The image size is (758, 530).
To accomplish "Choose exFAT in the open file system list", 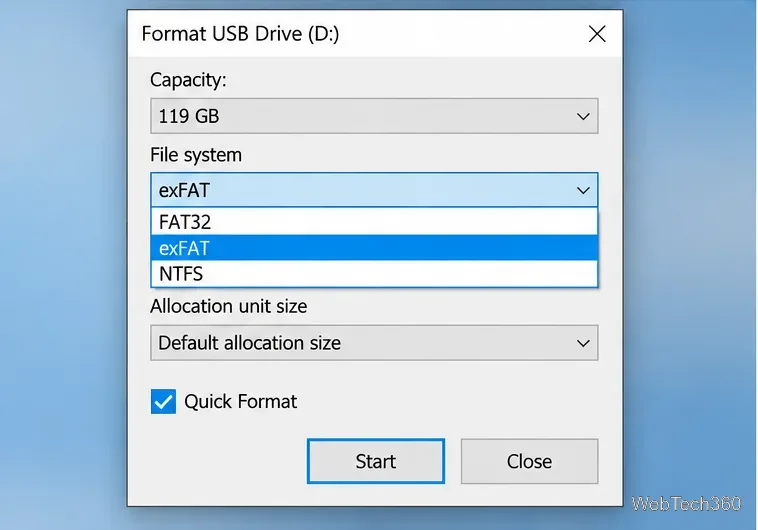I will 374,248.
